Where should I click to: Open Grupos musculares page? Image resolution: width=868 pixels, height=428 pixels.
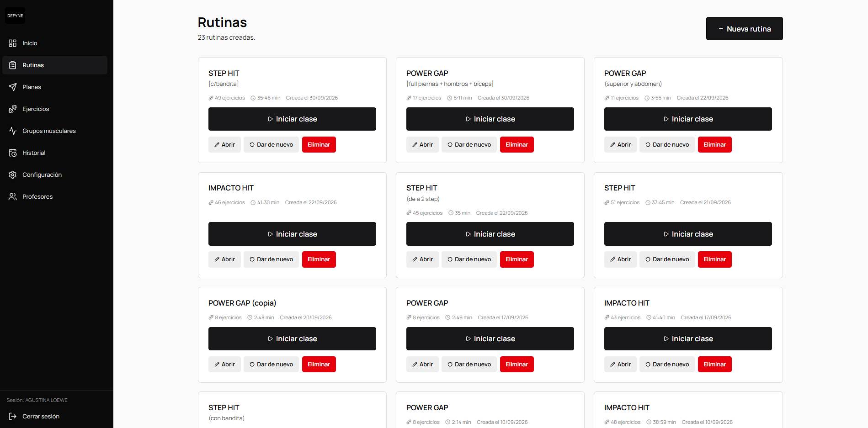(55, 131)
